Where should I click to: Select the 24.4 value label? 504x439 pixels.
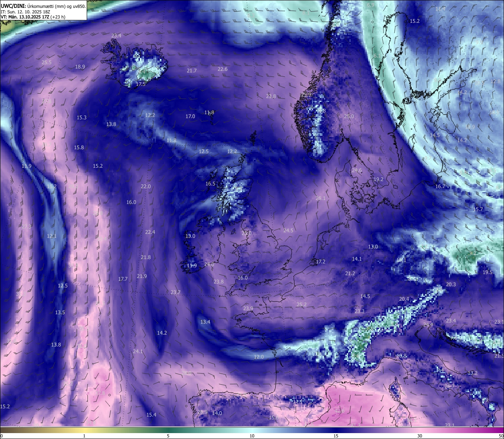(x=428, y=325)
